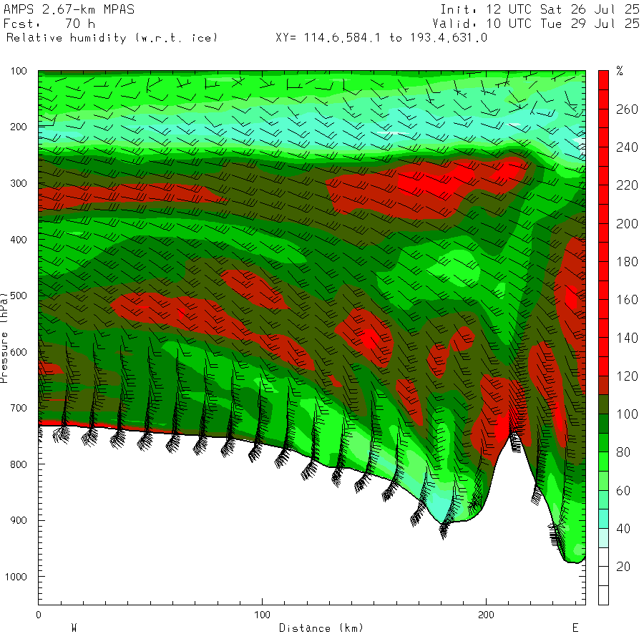Image resolution: width=644 pixels, height=644 pixels.
Task: Click the 80 colorbar value label
Action: coord(623,452)
